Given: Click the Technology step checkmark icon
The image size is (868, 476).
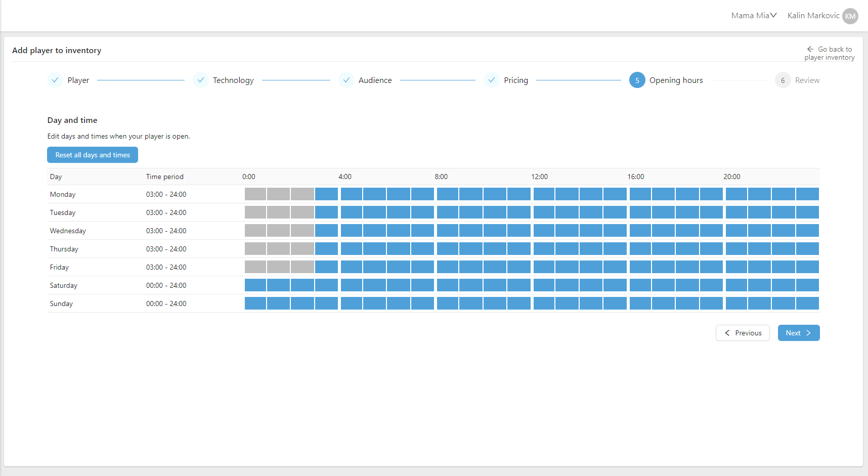Looking at the screenshot, I should [x=201, y=80].
